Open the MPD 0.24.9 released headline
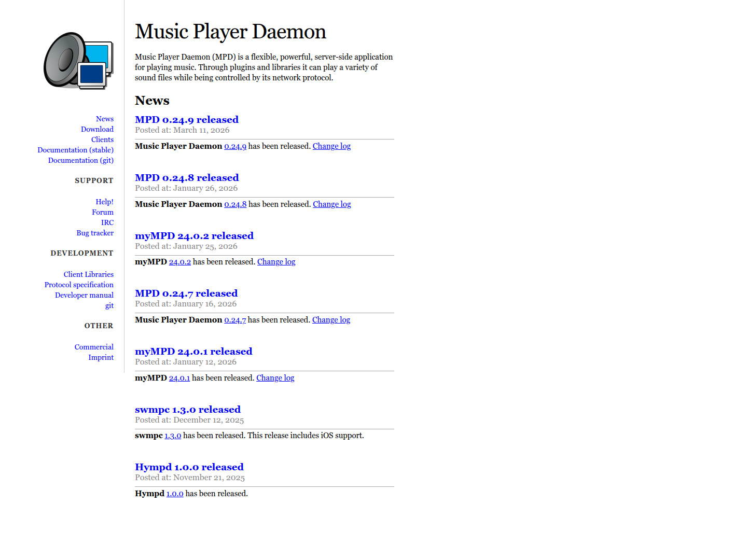The width and height of the screenshot is (747, 560). tap(187, 120)
